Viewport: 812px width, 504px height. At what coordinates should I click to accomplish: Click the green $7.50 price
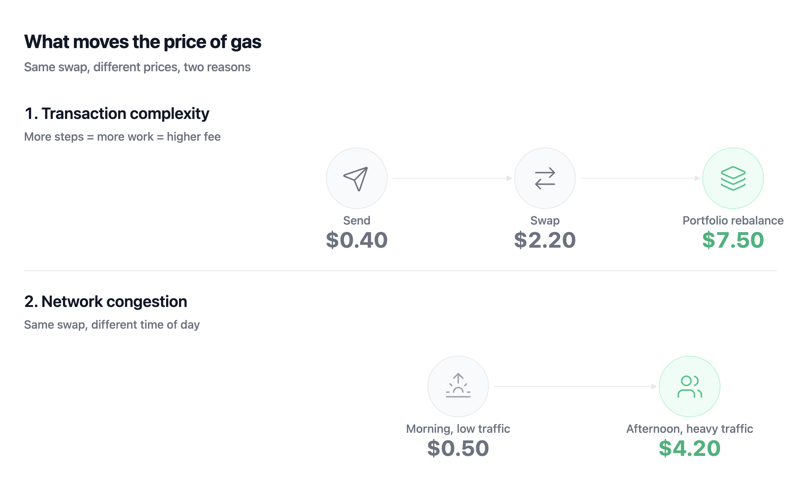pyautogui.click(x=733, y=240)
